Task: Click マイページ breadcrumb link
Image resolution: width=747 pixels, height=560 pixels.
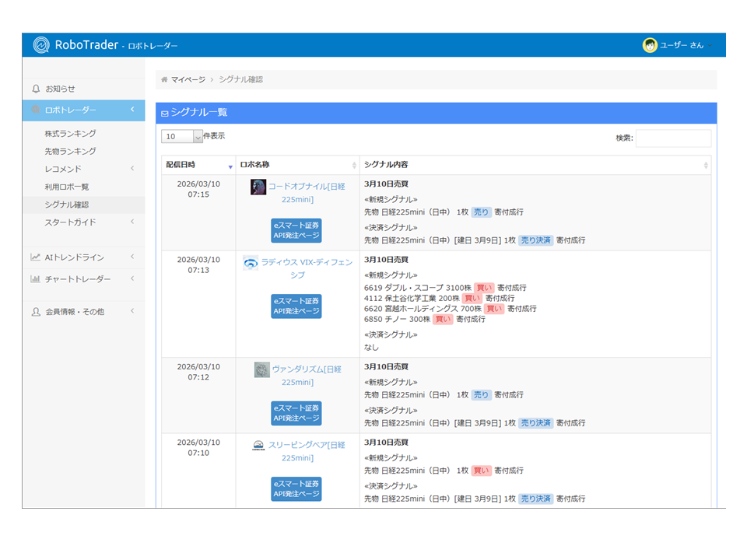Action: pyautogui.click(x=188, y=79)
